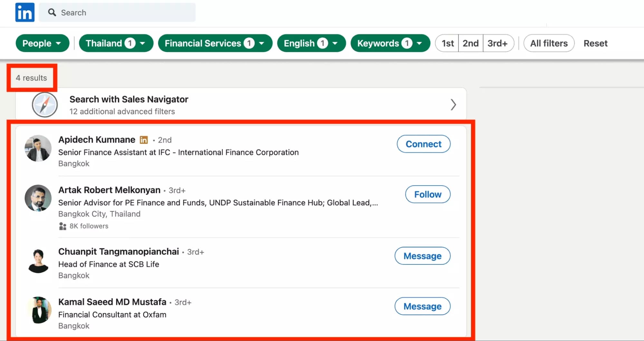Click the Sales Navigator chevron arrow
Viewport: 644px width, 341px height.
[454, 105]
